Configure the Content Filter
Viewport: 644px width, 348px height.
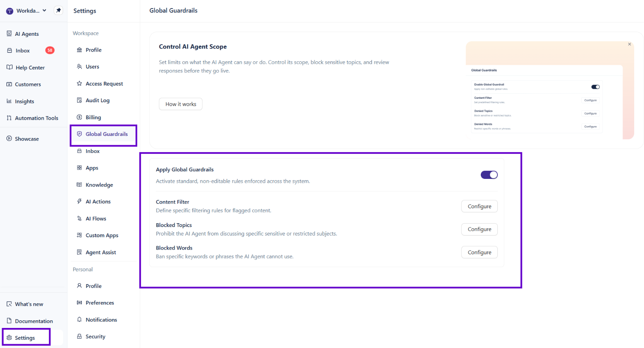point(479,206)
